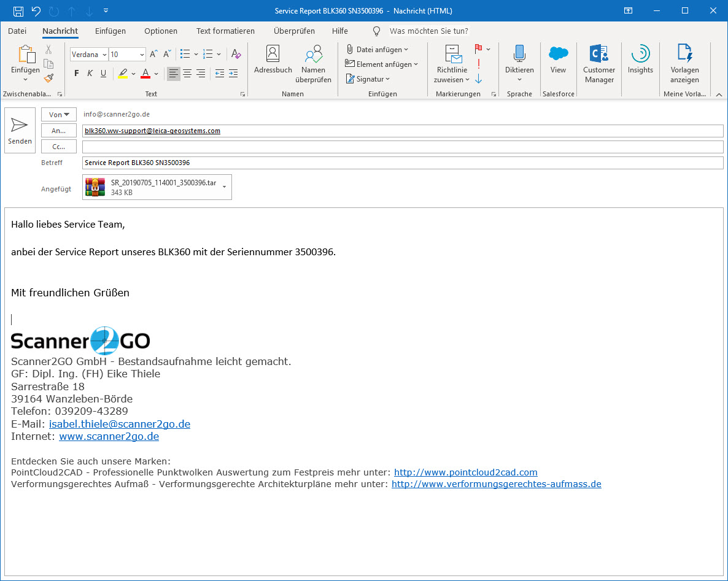The width and height of the screenshot is (728, 581).
Task: Activate the format painter brush
Action: [48, 78]
